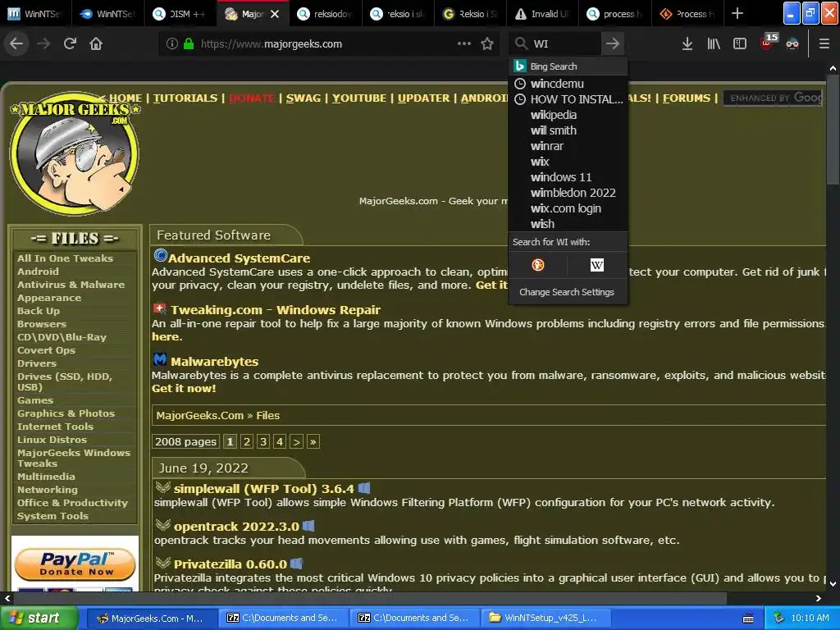840x630 pixels.
Task: Reload the page with the refresh icon
Action: pos(70,43)
